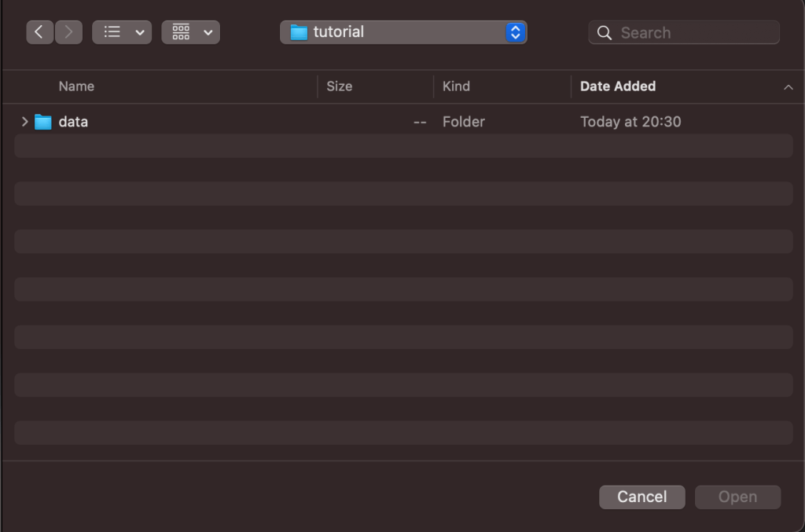
Task: Open the grouping options dropdown chevron
Action: click(x=208, y=32)
